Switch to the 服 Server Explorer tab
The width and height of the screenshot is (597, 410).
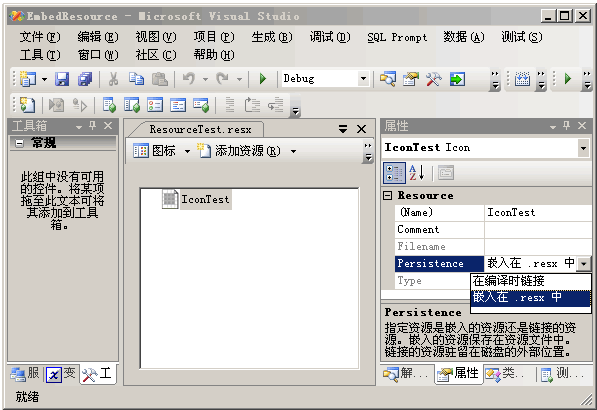[x=25, y=374]
